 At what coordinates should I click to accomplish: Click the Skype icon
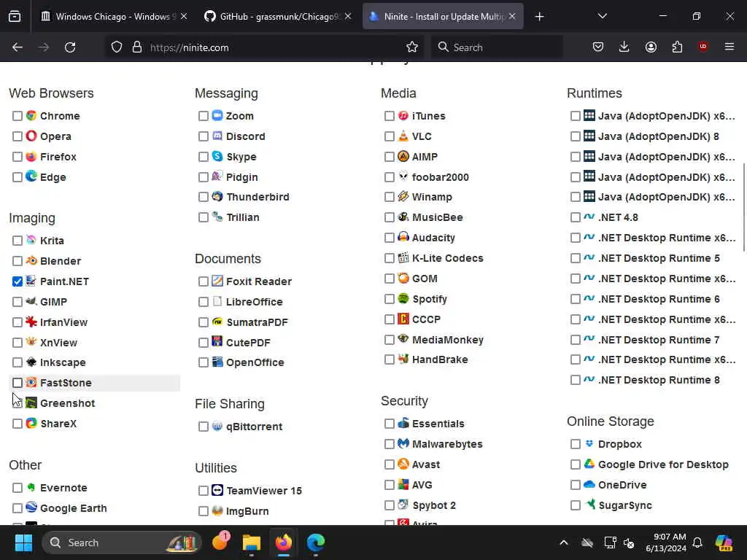pyautogui.click(x=217, y=156)
